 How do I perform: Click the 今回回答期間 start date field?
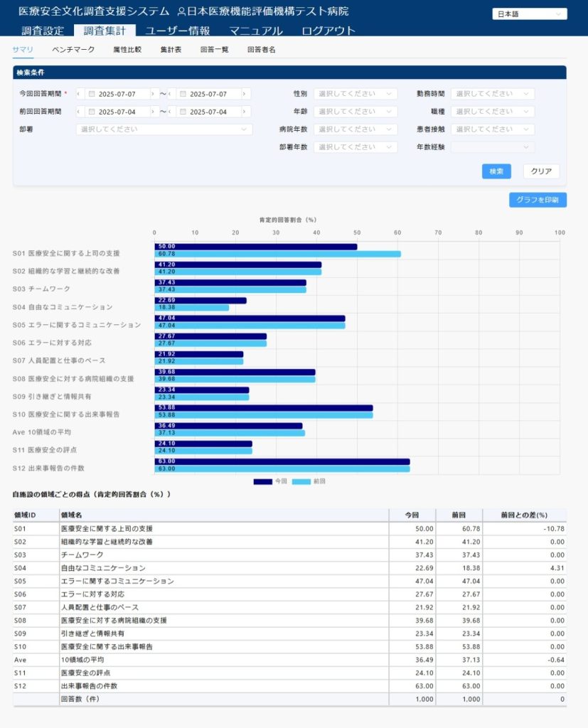[x=122, y=94]
